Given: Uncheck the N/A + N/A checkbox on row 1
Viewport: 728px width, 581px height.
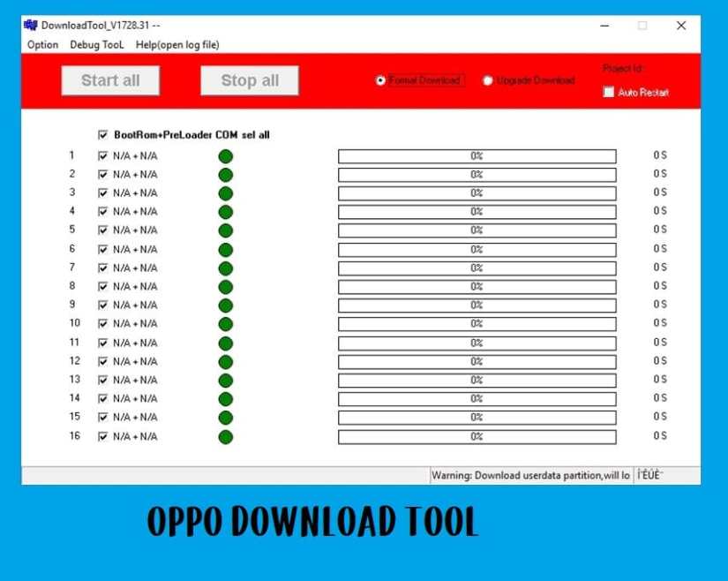Looking at the screenshot, I should [102, 156].
